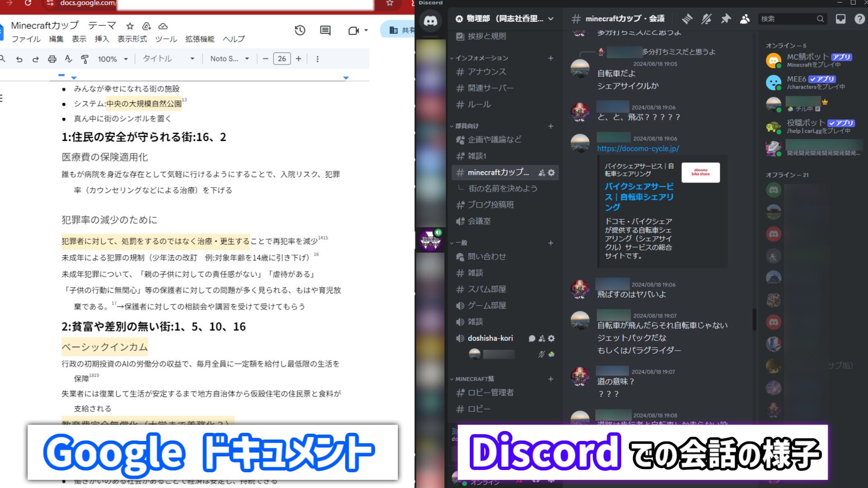Open settings for minecraftカップ channel
The width and height of the screenshot is (868, 488).
(551, 173)
